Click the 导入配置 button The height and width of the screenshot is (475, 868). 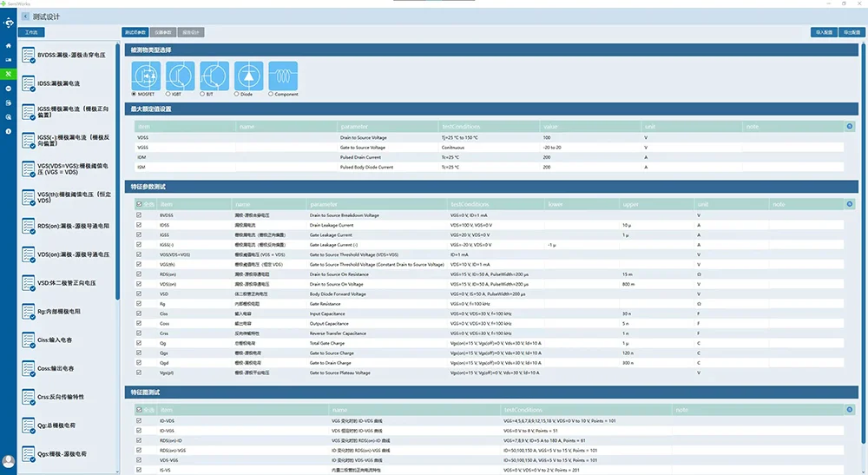coord(822,32)
